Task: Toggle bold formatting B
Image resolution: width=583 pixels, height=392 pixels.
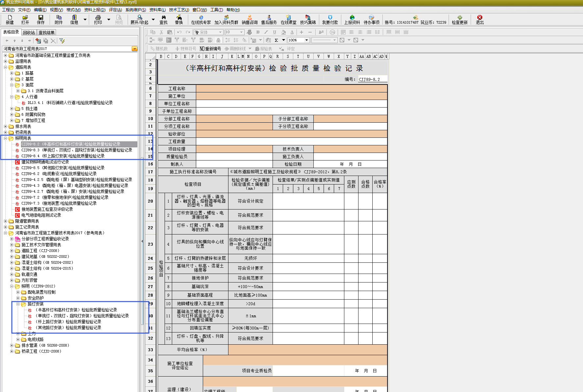Action: pos(258,32)
